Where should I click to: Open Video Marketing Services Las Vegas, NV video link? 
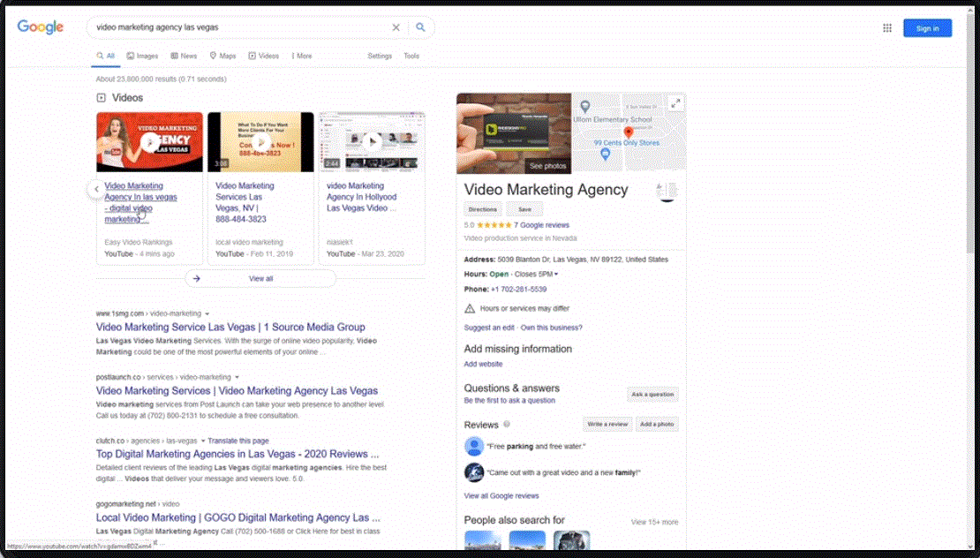coord(245,202)
